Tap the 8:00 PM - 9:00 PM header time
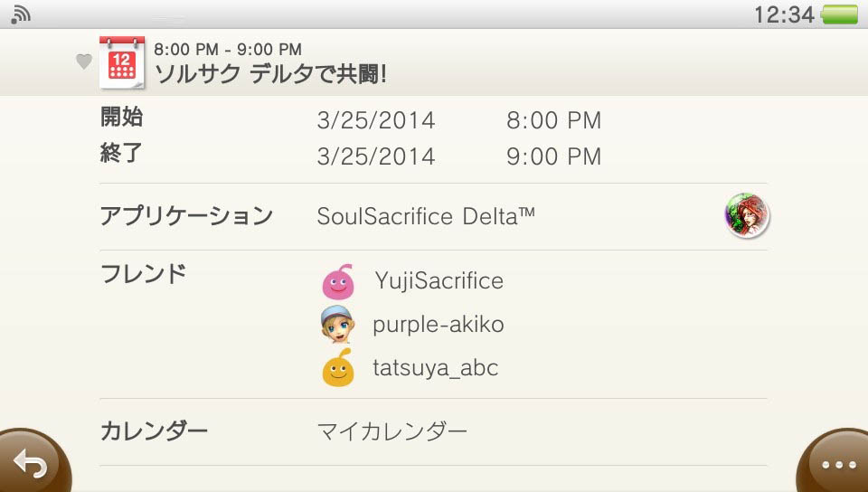The image size is (868, 492). (x=228, y=49)
